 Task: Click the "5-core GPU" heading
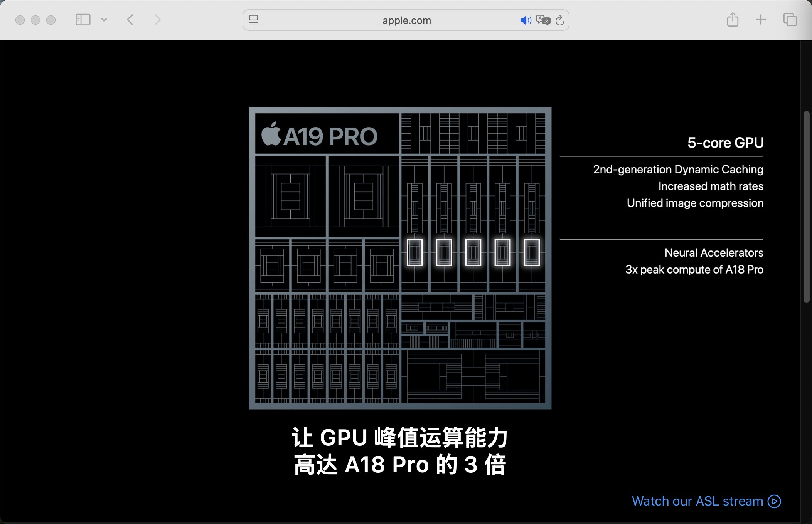click(725, 143)
